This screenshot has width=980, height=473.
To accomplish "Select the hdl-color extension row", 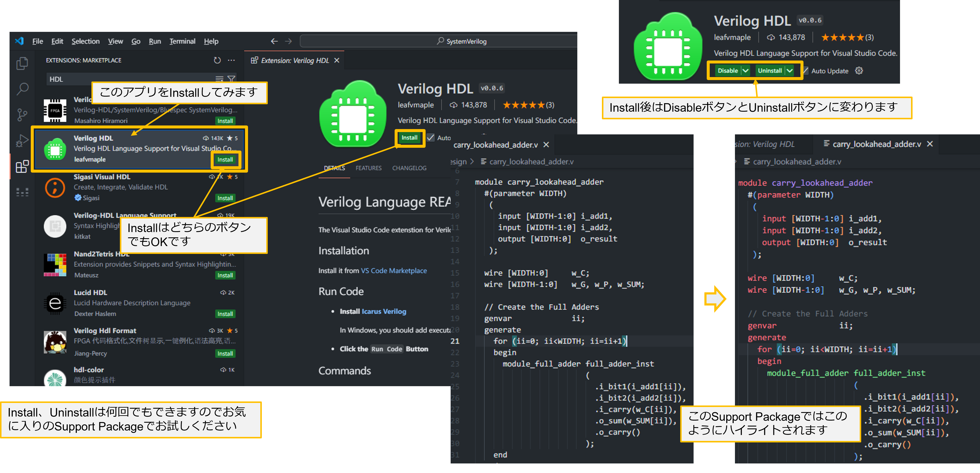I will point(139,375).
